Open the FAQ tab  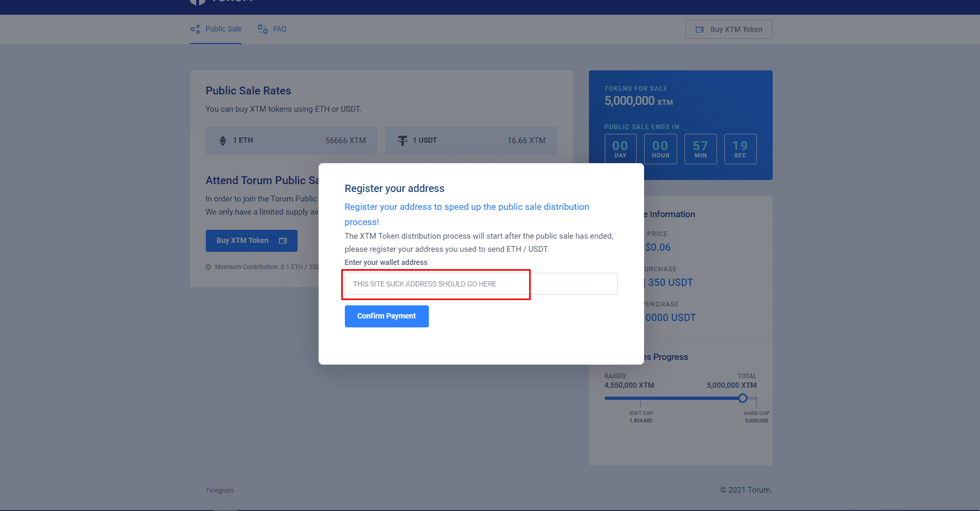pos(272,29)
